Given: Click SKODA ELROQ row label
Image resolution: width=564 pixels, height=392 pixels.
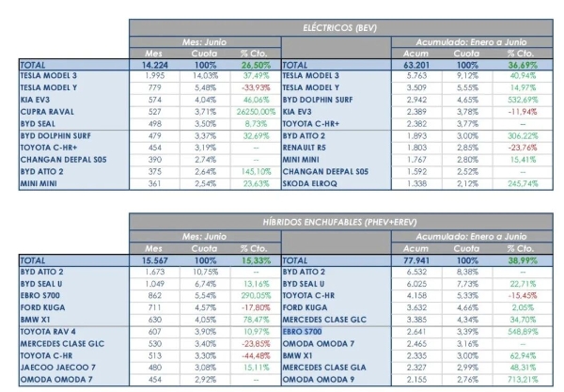Looking at the screenshot, I should (x=309, y=183).
